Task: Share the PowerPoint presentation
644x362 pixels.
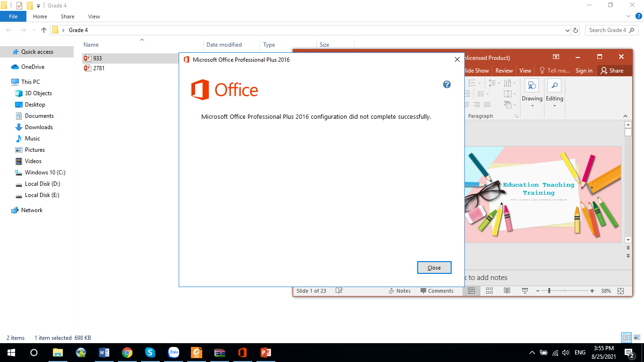Action: point(612,71)
